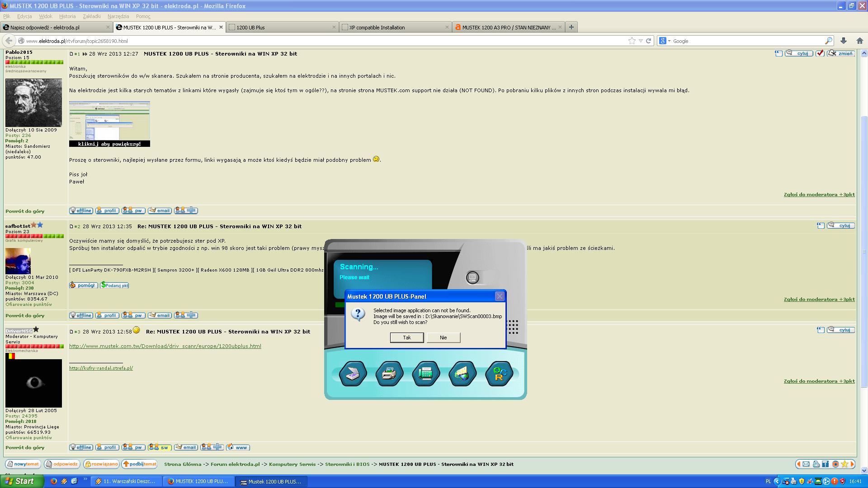The height and width of the screenshot is (488, 868).
Task: Open the Zakładki menu
Action: pos(92,16)
